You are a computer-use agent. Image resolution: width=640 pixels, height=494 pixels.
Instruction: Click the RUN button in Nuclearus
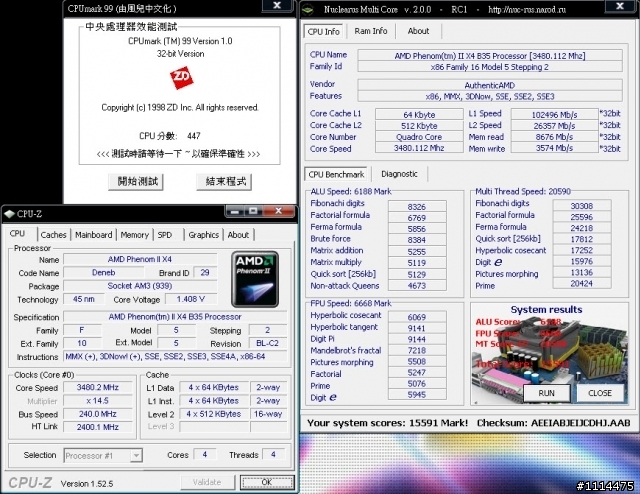(x=546, y=393)
